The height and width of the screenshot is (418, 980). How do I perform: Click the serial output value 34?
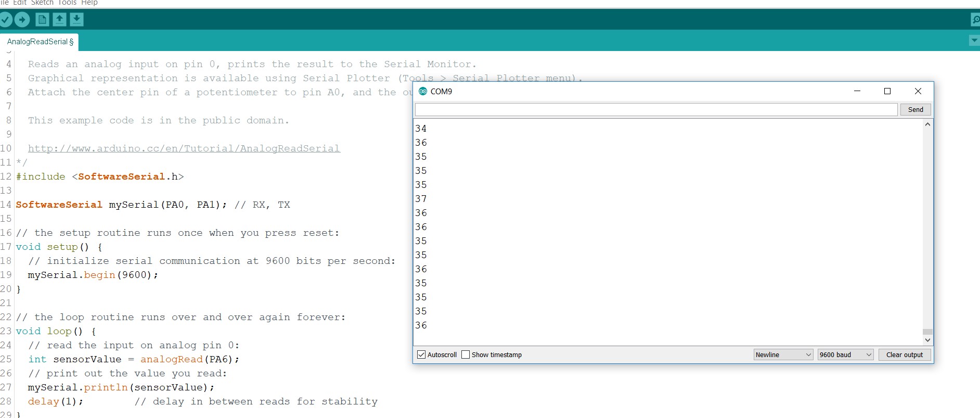coord(421,129)
